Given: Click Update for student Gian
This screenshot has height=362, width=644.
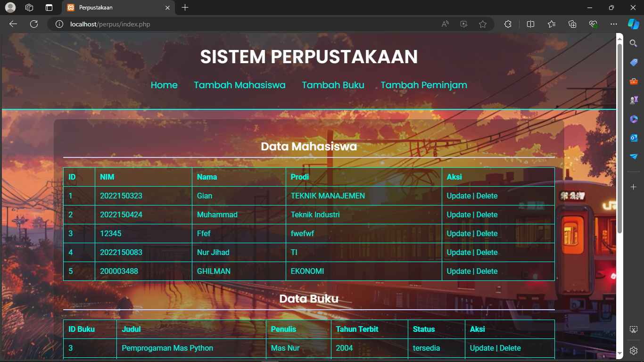Looking at the screenshot, I should coord(458,196).
